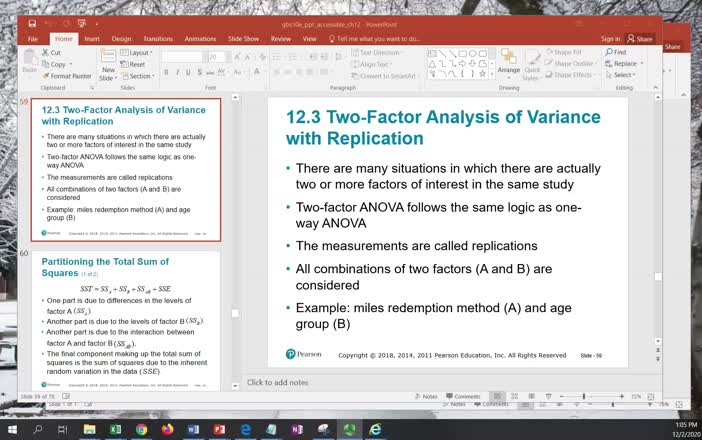Image resolution: width=702 pixels, height=440 pixels.
Task: Expand the Layout dropdown
Action: point(138,52)
